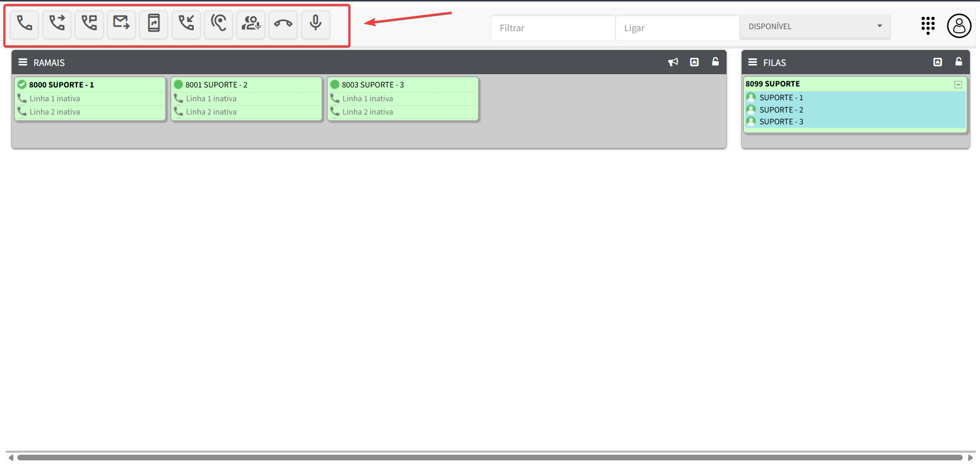Click the bottom horizontal scrollbar
The width and height of the screenshot is (980, 467).
(490, 458)
